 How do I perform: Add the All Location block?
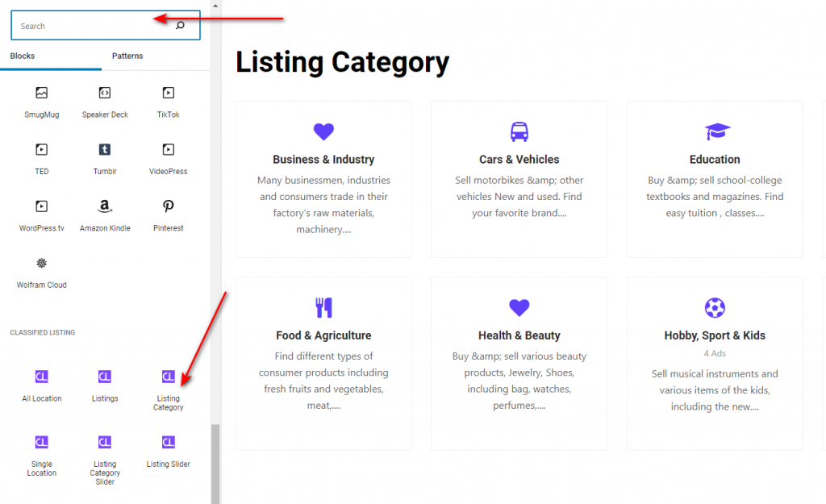pyautogui.click(x=42, y=386)
